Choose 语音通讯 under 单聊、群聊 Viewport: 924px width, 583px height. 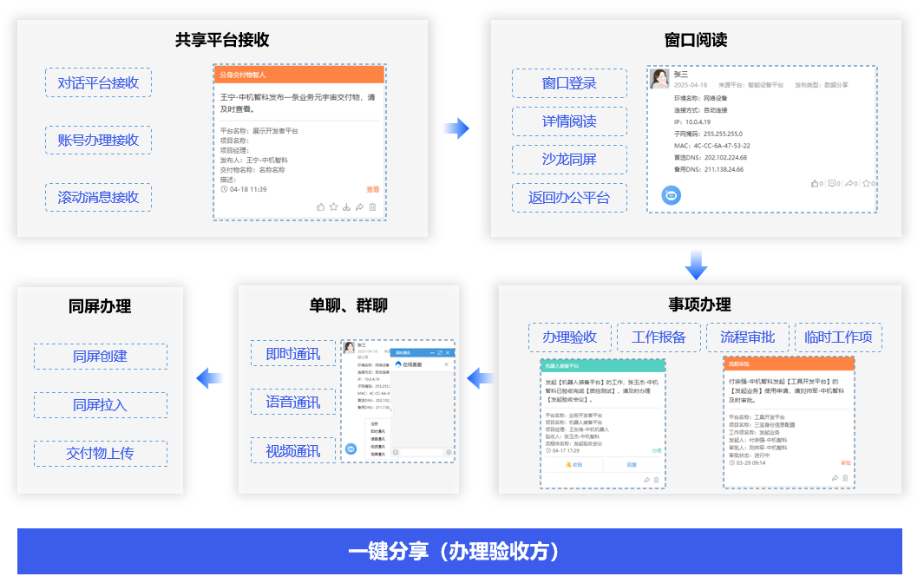click(293, 403)
